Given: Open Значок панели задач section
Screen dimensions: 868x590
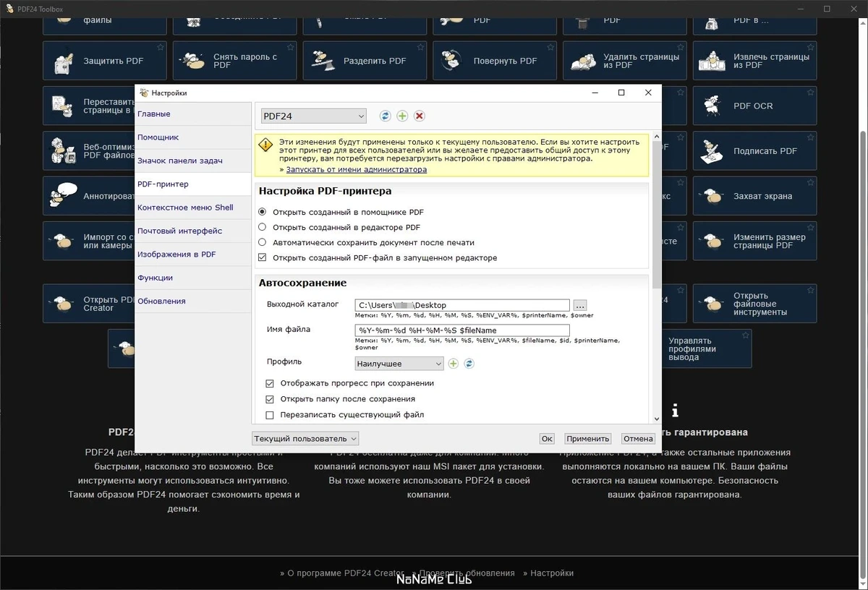Looking at the screenshot, I should (x=192, y=161).
